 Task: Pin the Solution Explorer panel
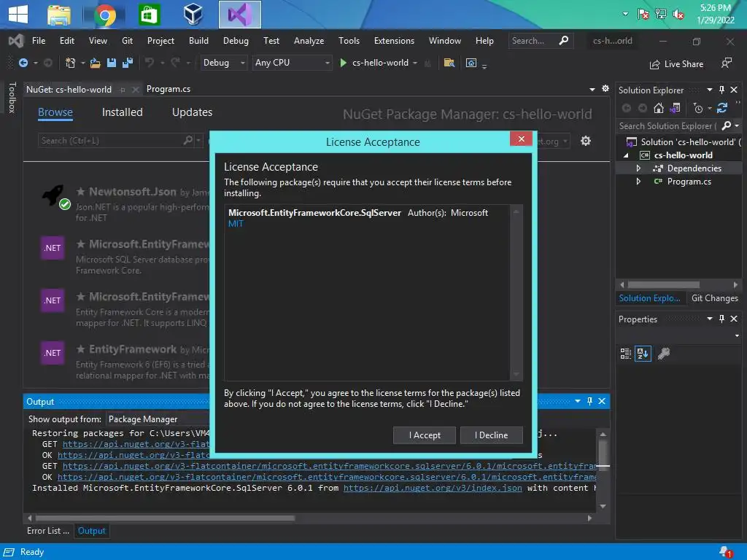[x=721, y=90]
